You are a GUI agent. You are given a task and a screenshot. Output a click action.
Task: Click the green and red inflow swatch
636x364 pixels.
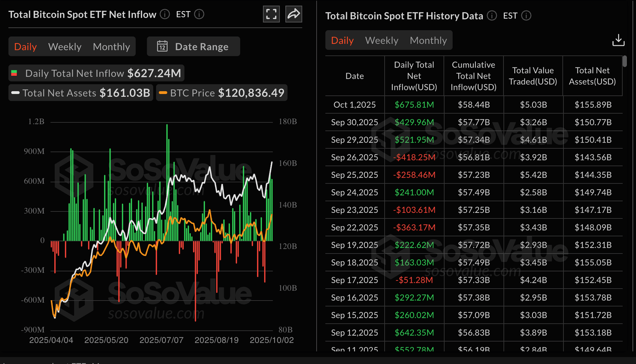tap(14, 73)
